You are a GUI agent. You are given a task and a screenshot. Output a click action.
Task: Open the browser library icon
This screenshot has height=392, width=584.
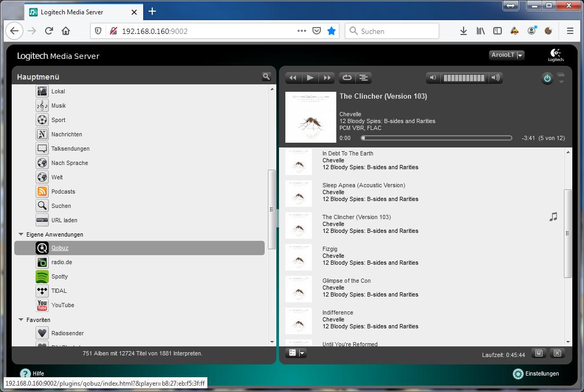click(x=481, y=31)
